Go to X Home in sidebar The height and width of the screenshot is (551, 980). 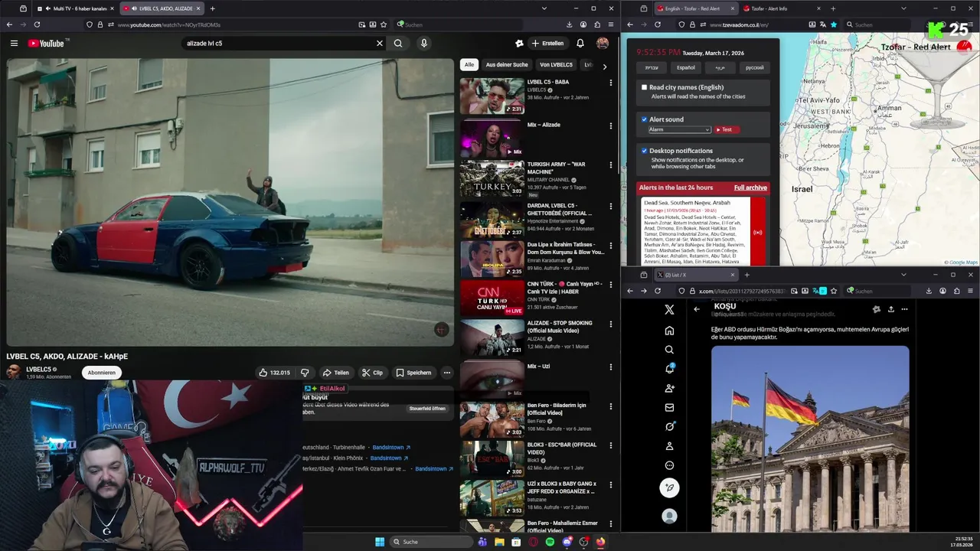(669, 331)
